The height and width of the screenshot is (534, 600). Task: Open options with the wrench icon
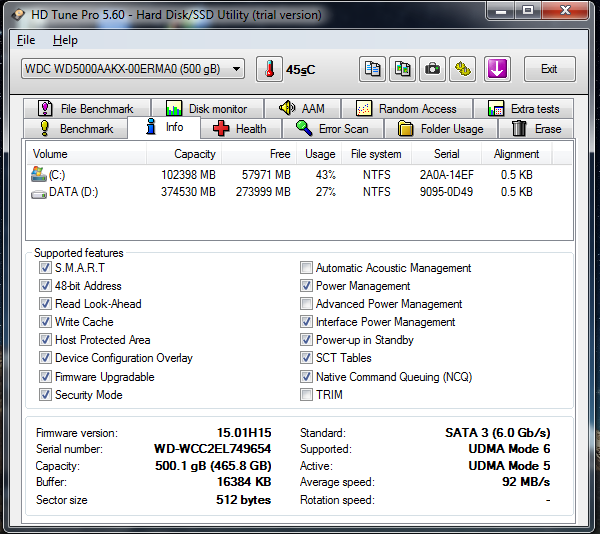(x=463, y=69)
